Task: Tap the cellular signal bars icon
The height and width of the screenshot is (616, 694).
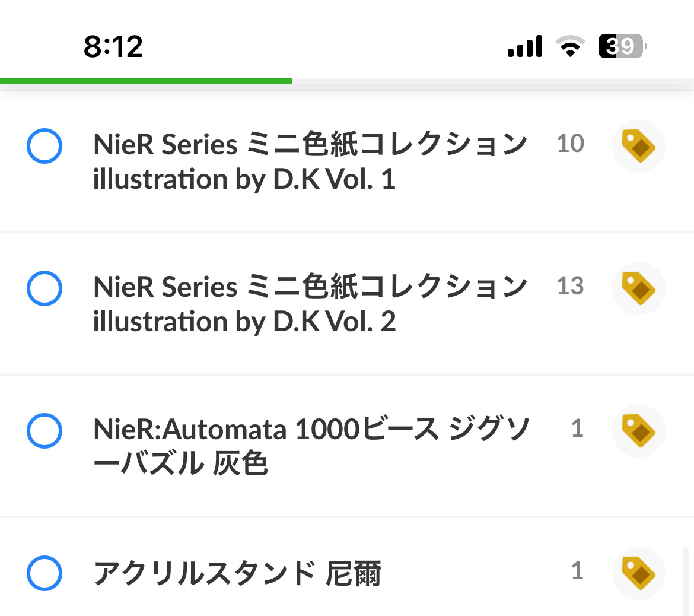Action: tap(525, 46)
